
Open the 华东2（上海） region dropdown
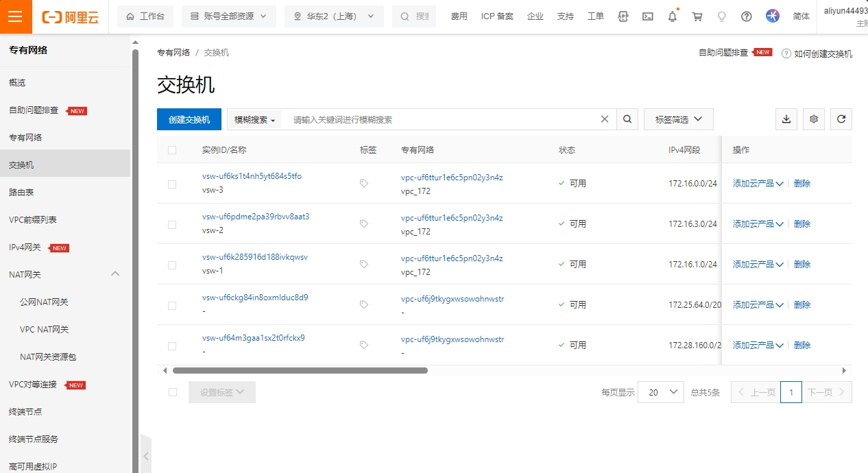pos(334,16)
